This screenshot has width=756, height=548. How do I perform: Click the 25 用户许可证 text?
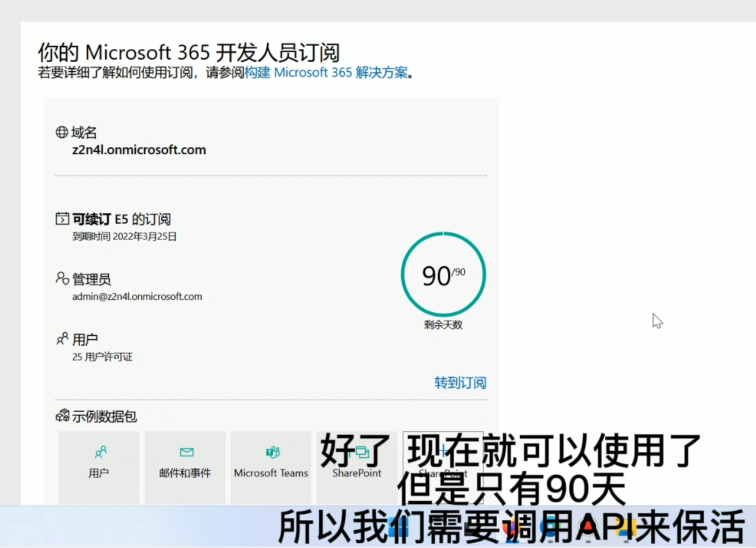[x=102, y=357]
